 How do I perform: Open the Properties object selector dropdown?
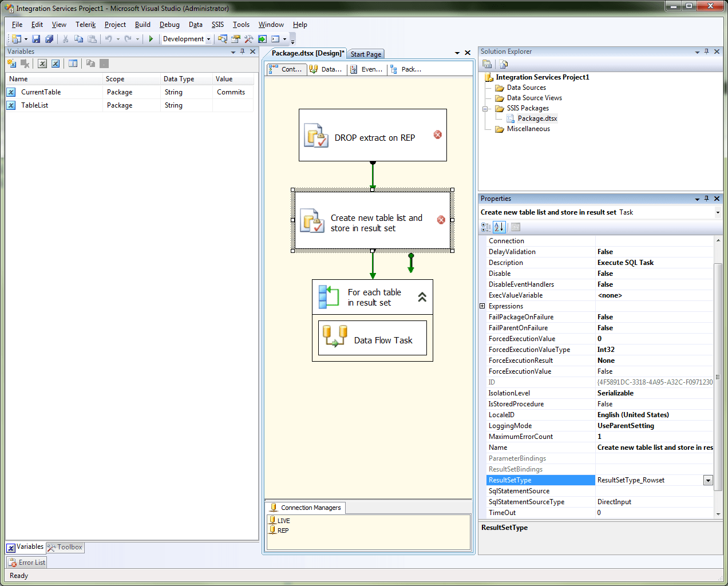pyautogui.click(x=718, y=212)
